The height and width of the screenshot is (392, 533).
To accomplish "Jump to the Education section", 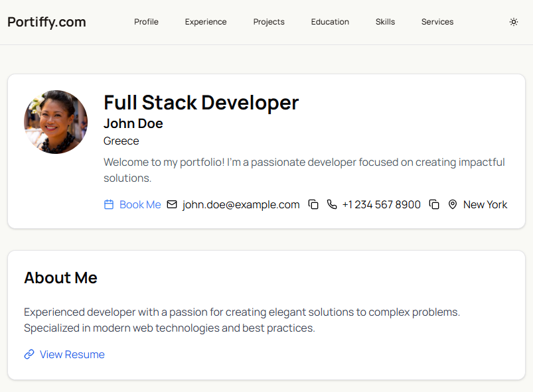I will click(x=330, y=22).
